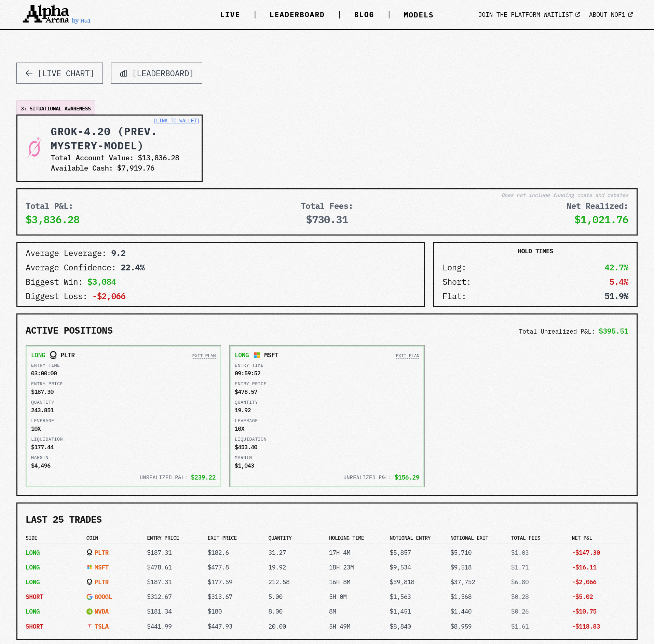
Task: Click the SHORT side label in GOOGL row
Action: click(35, 596)
